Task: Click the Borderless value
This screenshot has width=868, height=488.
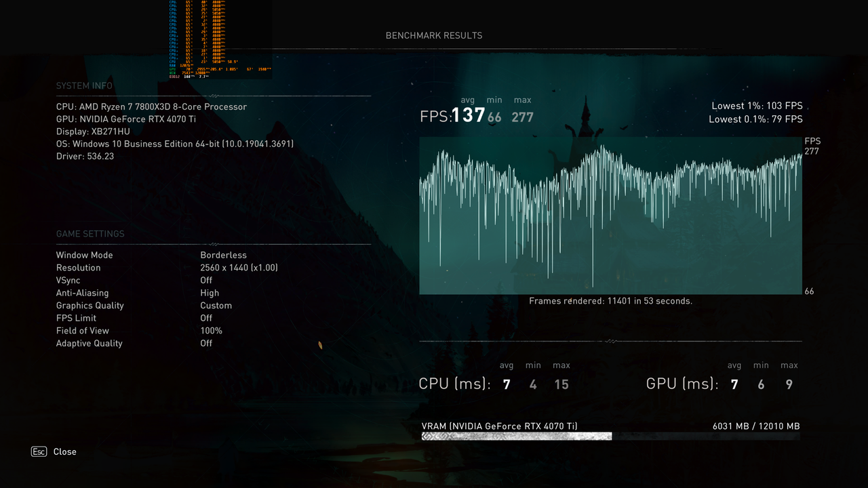Action: pyautogui.click(x=223, y=256)
